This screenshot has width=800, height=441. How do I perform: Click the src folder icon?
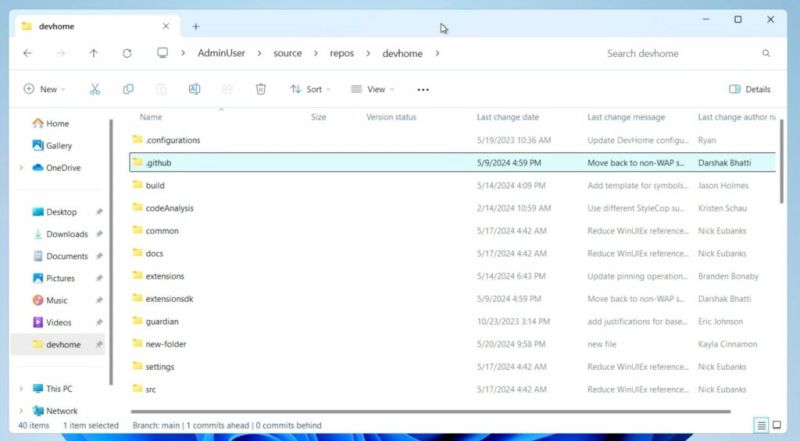137,388
